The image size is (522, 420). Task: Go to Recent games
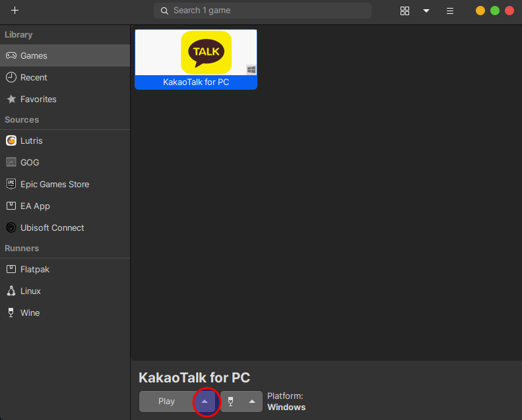34,77
